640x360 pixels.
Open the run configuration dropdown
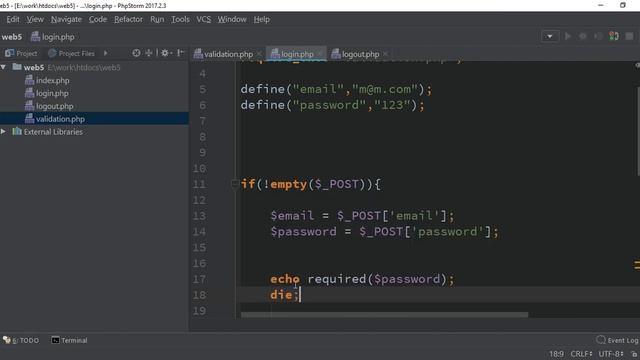click(x=550, y=36)
